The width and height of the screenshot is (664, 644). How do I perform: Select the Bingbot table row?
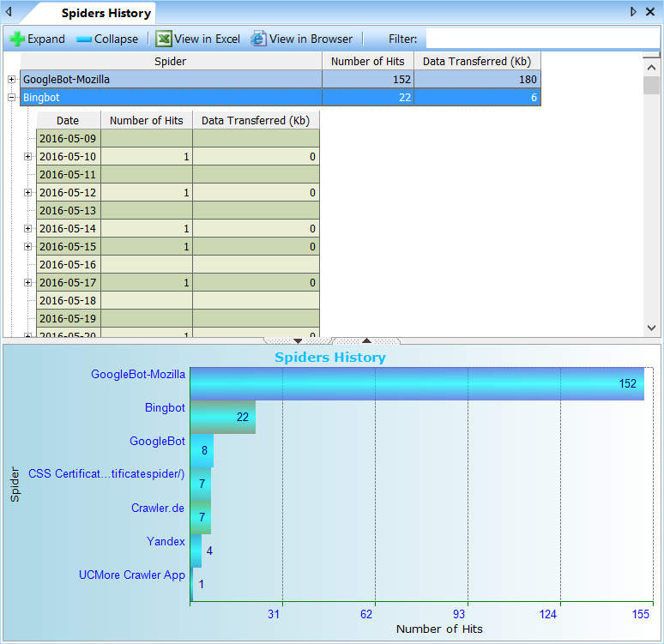pos(281,98)
